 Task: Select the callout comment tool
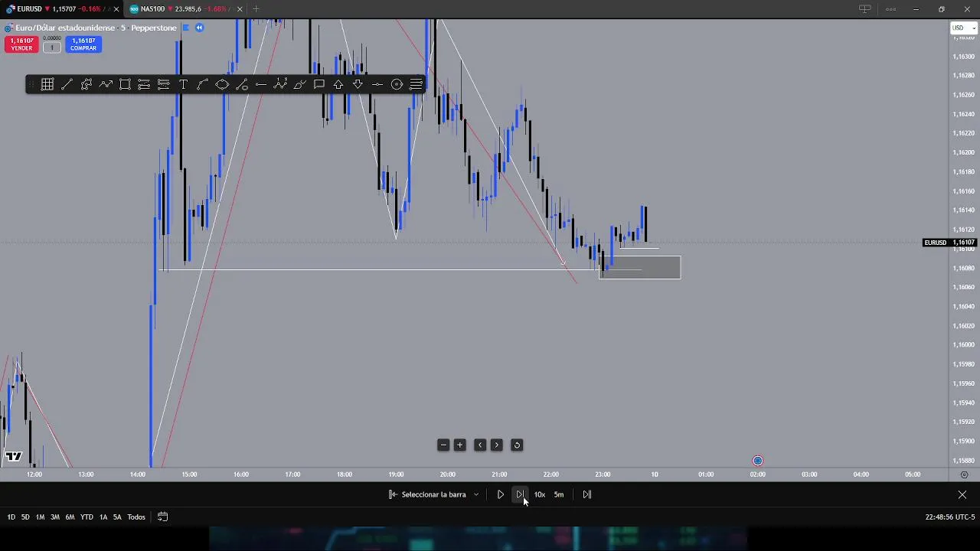(x=319, y=84)
